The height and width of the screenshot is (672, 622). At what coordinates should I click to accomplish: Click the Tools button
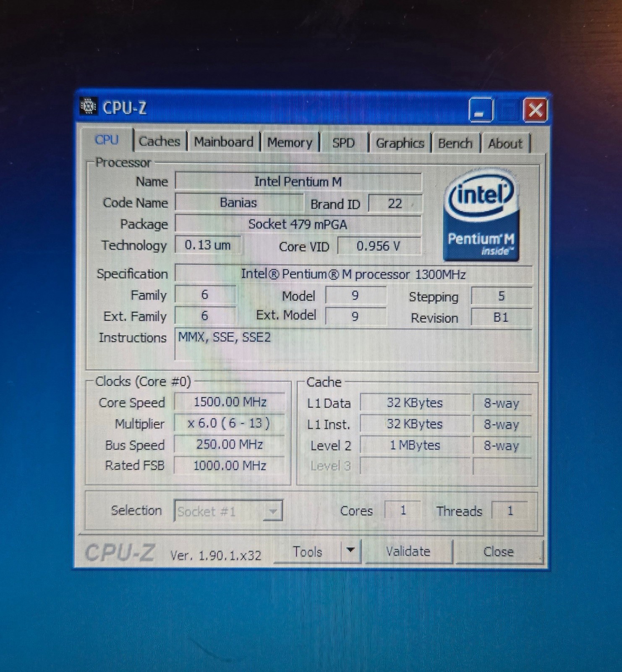[x=307, y=551]
